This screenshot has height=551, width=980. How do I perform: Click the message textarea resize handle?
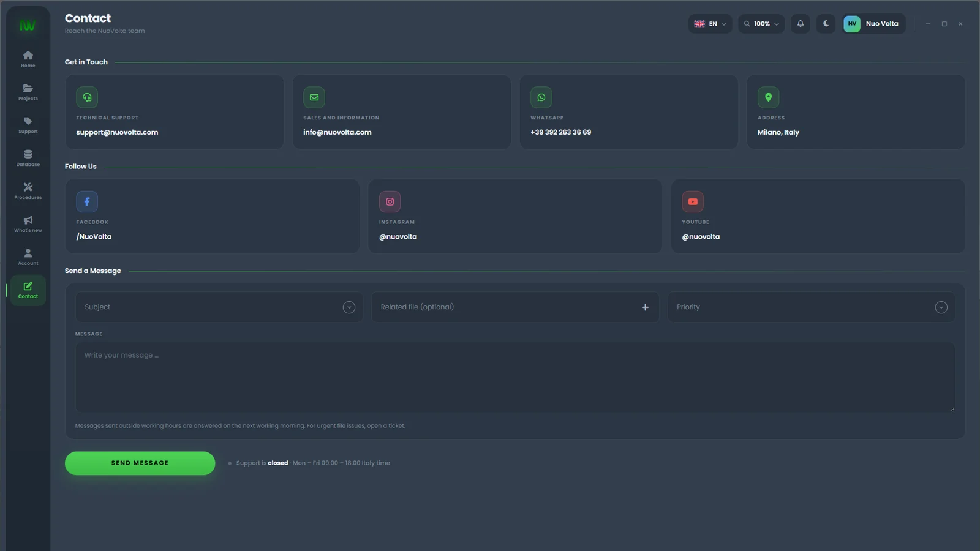952,410
